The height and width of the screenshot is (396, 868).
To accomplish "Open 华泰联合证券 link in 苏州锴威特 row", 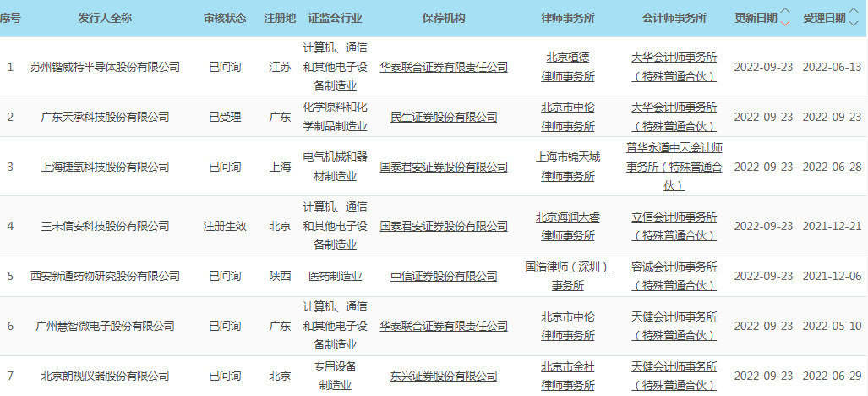I will [444, 68].
